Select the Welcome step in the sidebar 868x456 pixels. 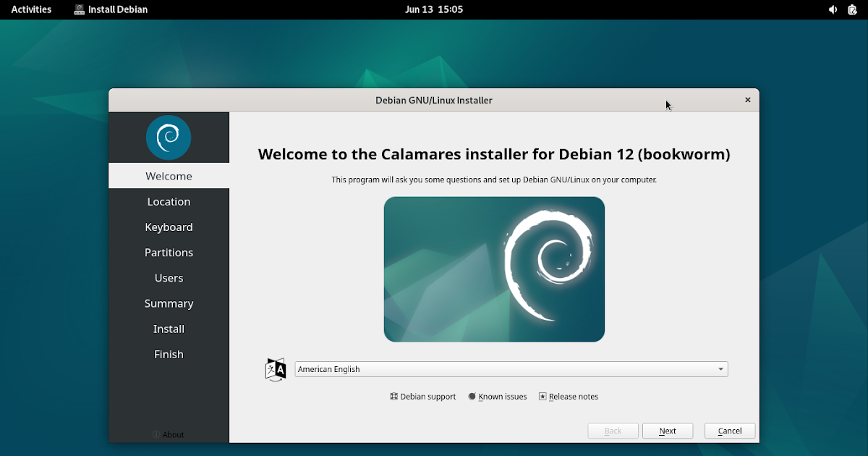169,176
